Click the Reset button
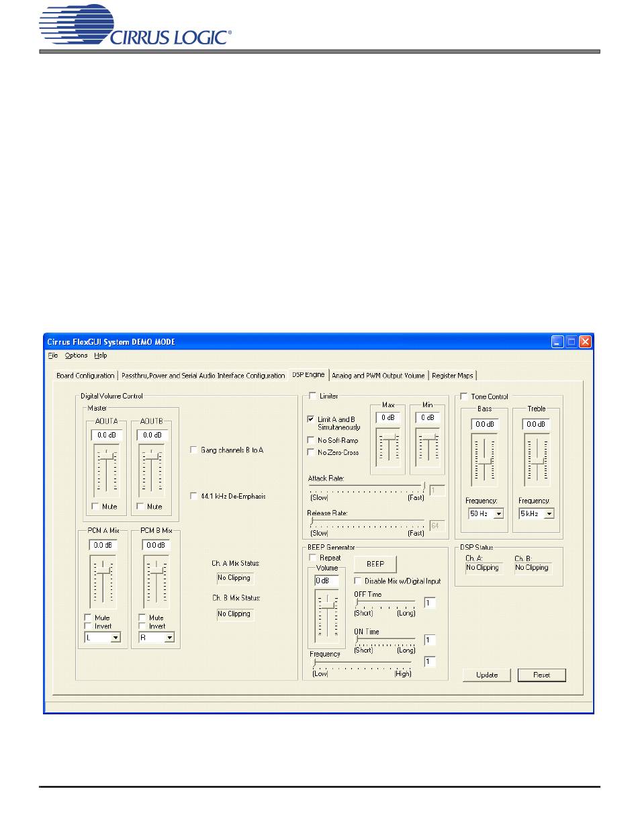 point(541,675)
